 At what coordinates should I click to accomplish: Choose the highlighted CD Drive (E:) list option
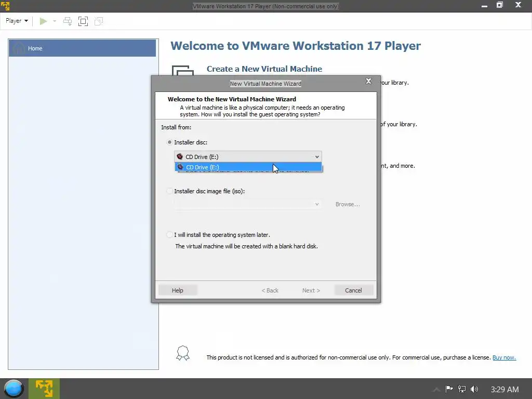[248, 167]
